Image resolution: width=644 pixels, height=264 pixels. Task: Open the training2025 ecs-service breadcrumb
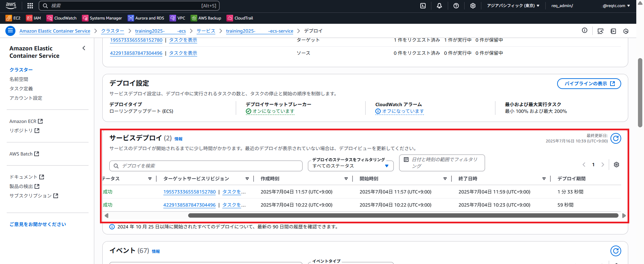click(x=260, y=31)
